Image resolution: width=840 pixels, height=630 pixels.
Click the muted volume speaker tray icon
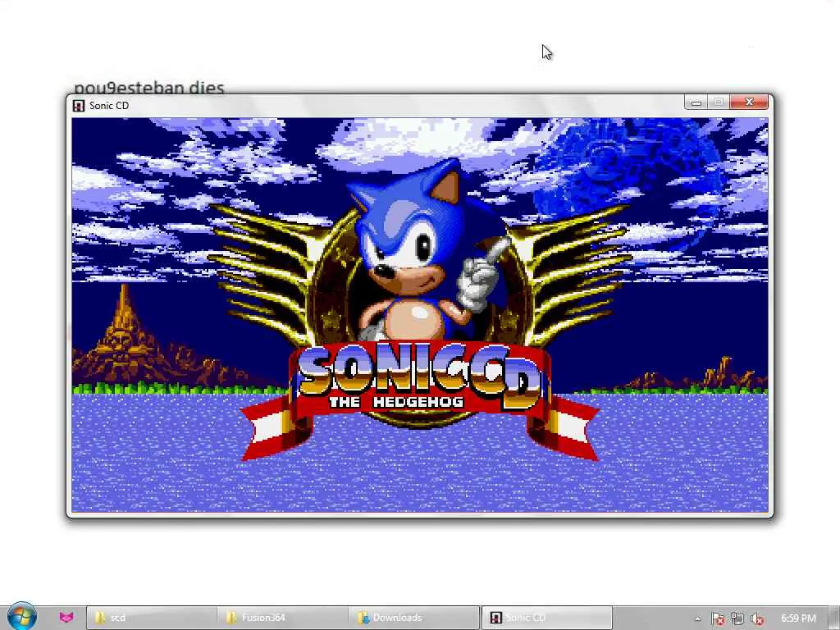tap(757, 619)
